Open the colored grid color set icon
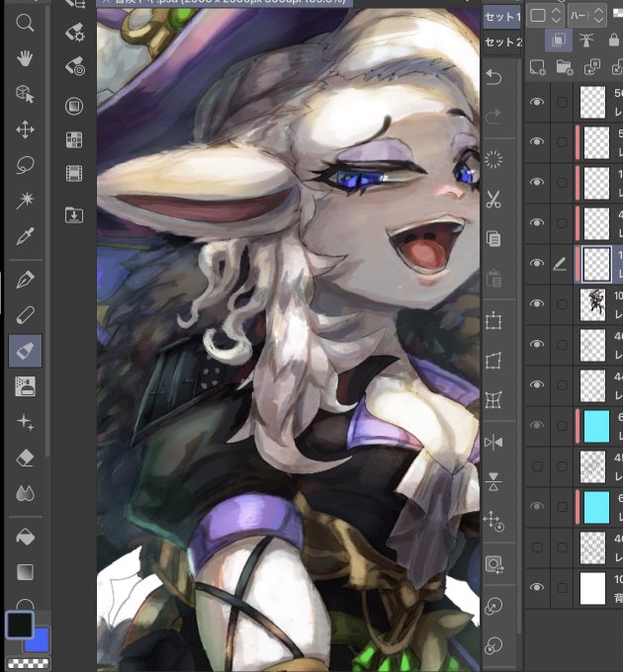The image size is (623, 672). tap(74, 139)
